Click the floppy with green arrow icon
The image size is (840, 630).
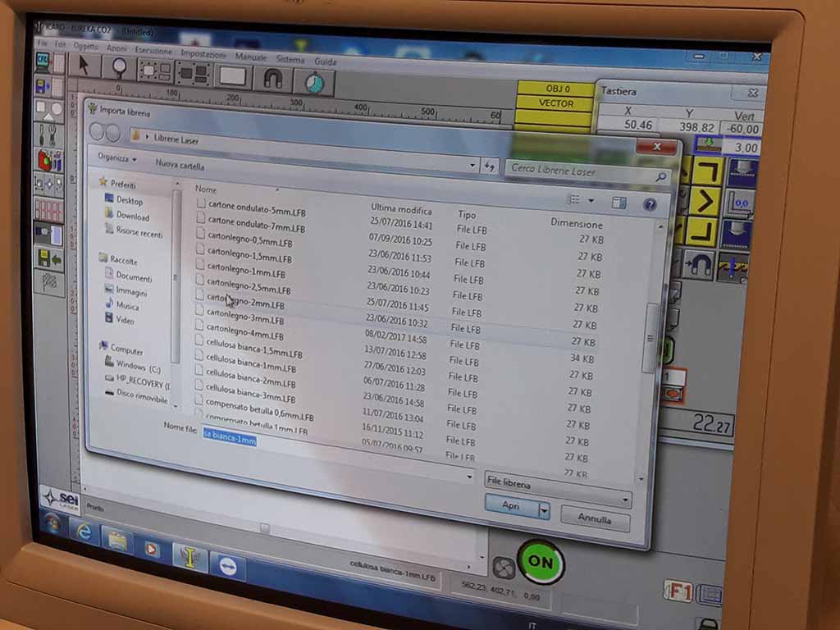[x=48, y=260]
